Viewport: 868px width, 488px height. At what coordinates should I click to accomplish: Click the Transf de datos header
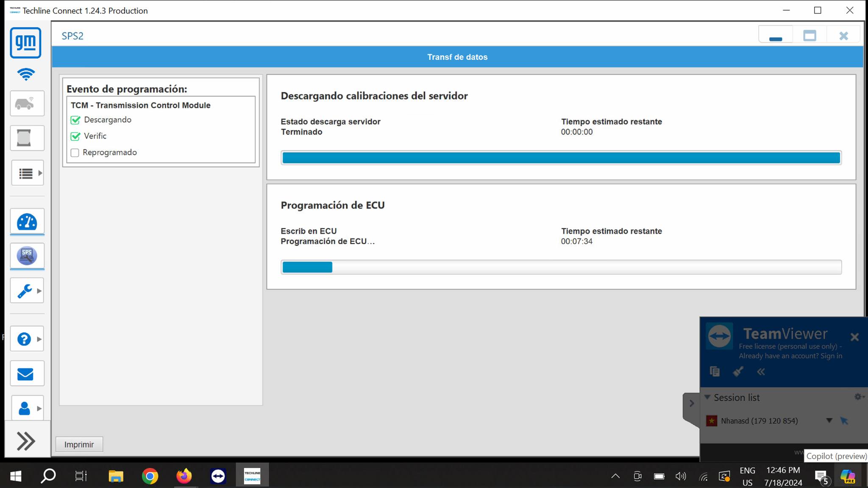pos(457,57)
